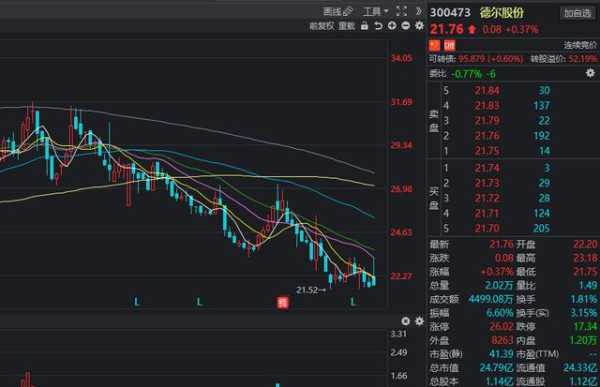Viewport: 600px width, 387px height.
Task: Open the convertible bond 可转债 quote link
Action: 476,59
